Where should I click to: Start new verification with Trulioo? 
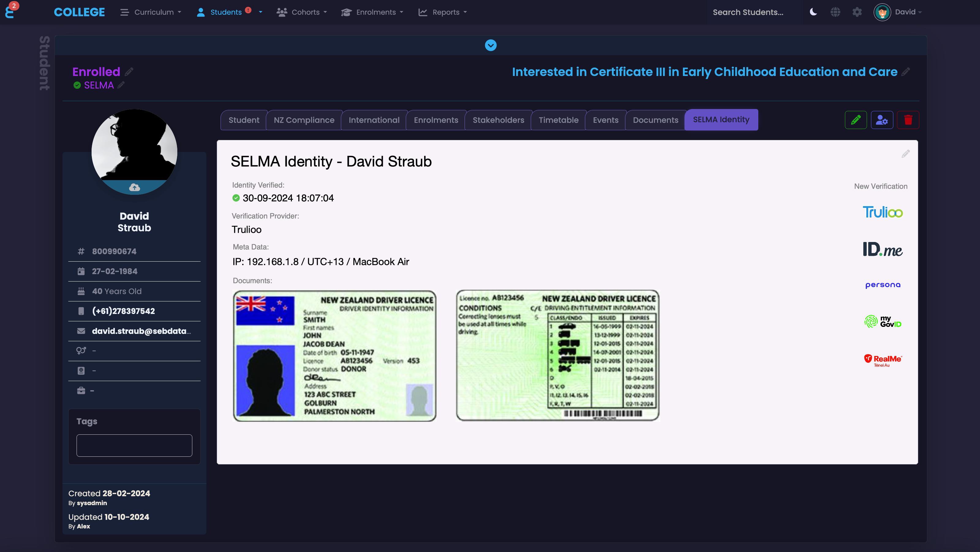(882, 212)
